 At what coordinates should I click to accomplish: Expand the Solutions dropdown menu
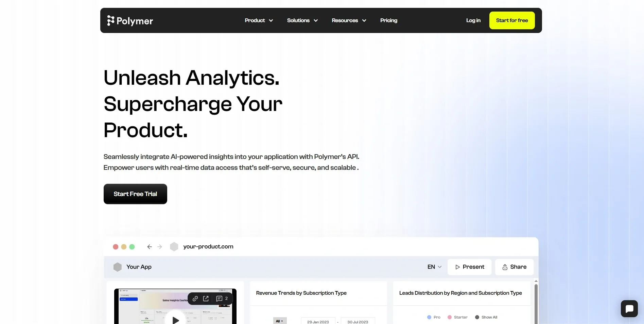coord(302,20)
